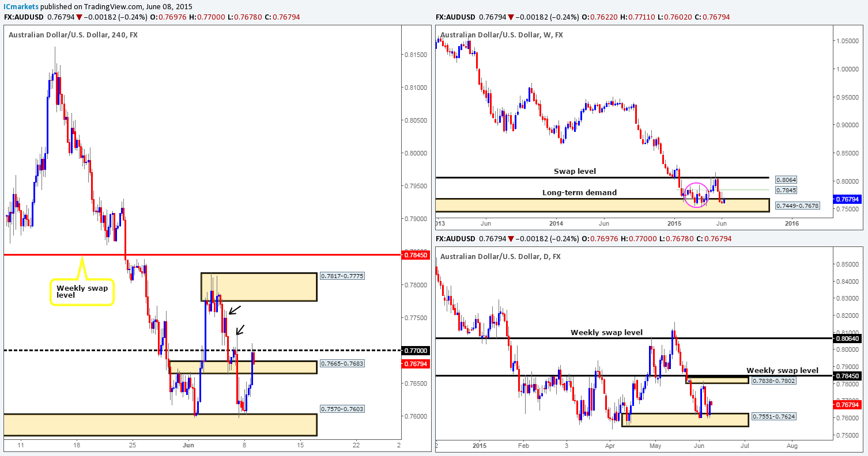Click the Aug date label on daily chart
The height and width of the screenshot is (456, 868).
[x=792, y=446]
